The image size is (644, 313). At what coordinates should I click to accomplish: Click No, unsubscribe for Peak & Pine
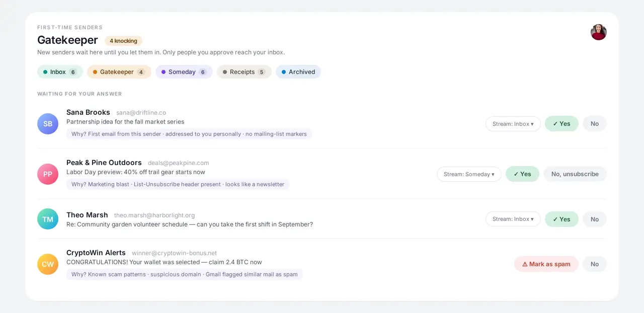[x=575, y=174]
